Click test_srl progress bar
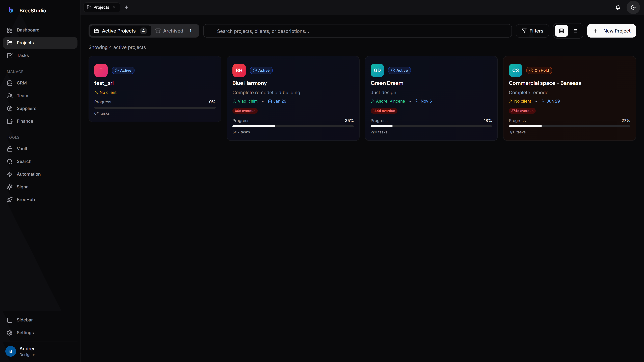This screenshot has width=644, height=362. [155, 108]
